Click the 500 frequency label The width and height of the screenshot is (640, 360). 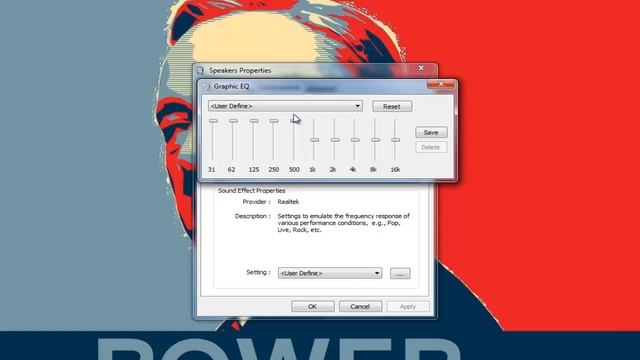tap(294, 169)
